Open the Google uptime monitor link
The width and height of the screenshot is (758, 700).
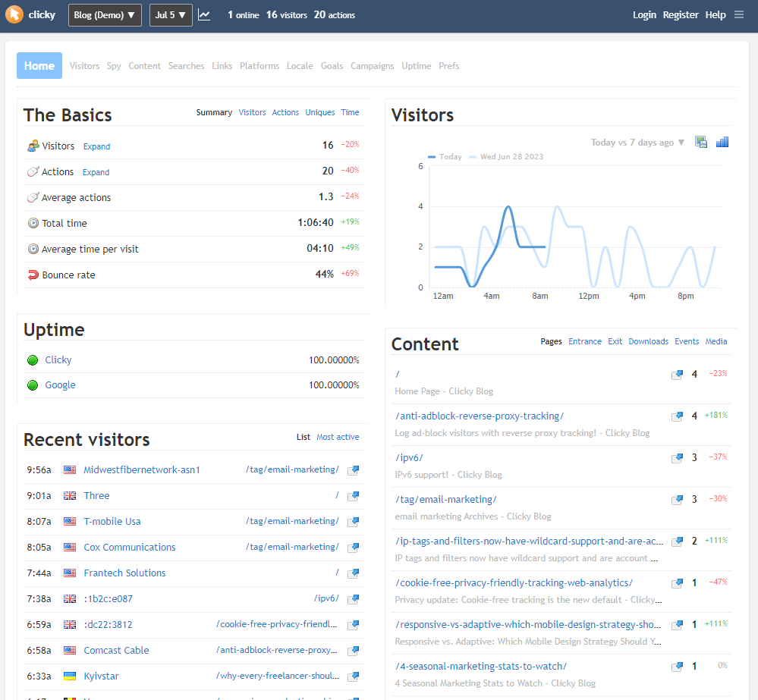click(x=60, y=385)
